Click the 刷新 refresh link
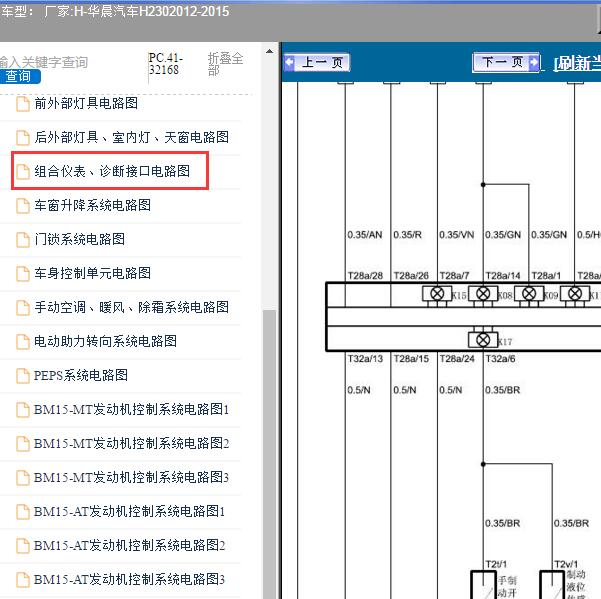This screenshot has width=601, height=599. [578, 63]
